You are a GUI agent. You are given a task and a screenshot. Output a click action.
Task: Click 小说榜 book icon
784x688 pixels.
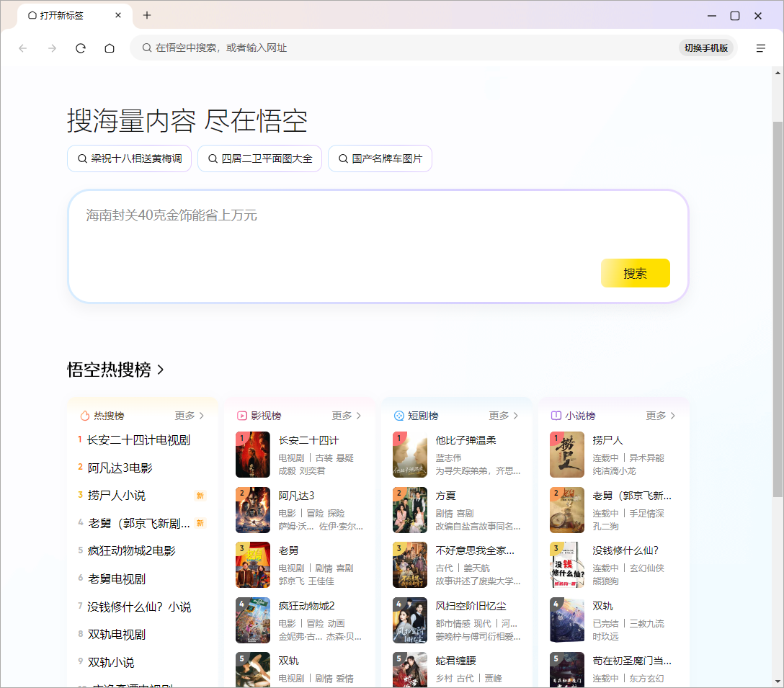click(556, 416)
